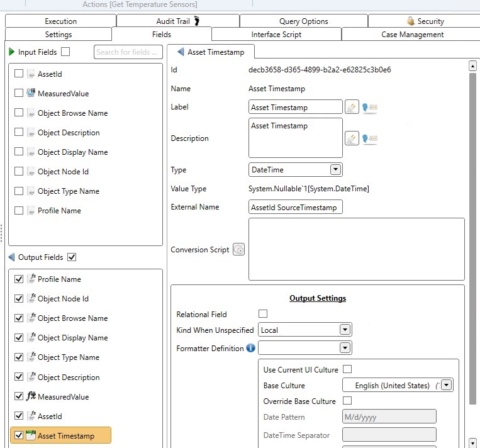Image resolution: width=480 pixels, height=448 pixels.
Task: Open the Kind When Unspecified dropdown
Action: tap(345, 330)
